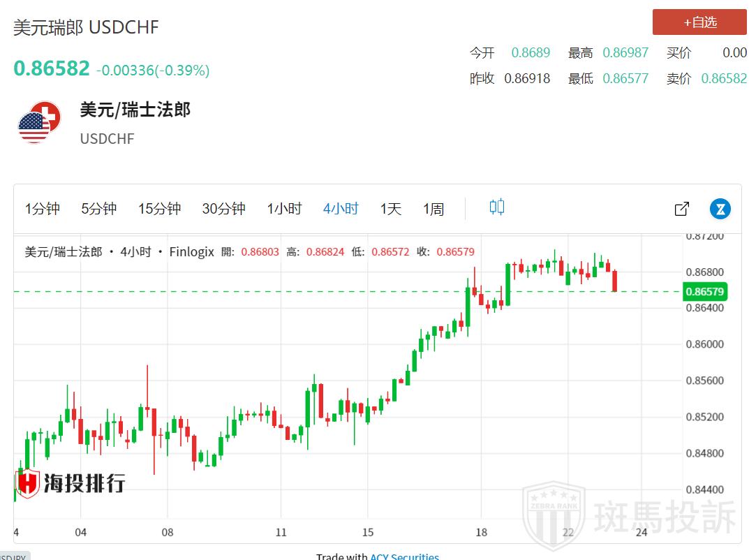Viewport: 749px width, 560px height.
Task: Change chart to 1天 interval
Action: tap(390, 209)
